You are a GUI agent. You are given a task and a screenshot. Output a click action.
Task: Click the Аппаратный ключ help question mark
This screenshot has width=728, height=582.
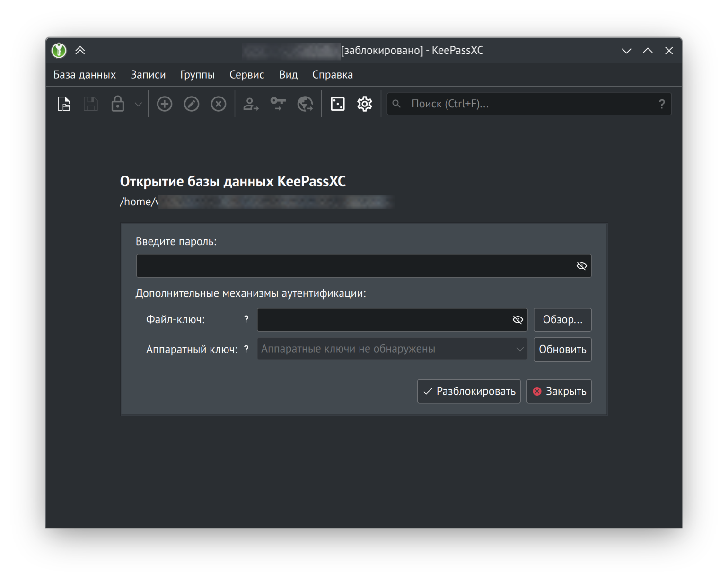(x=246, y=349)
